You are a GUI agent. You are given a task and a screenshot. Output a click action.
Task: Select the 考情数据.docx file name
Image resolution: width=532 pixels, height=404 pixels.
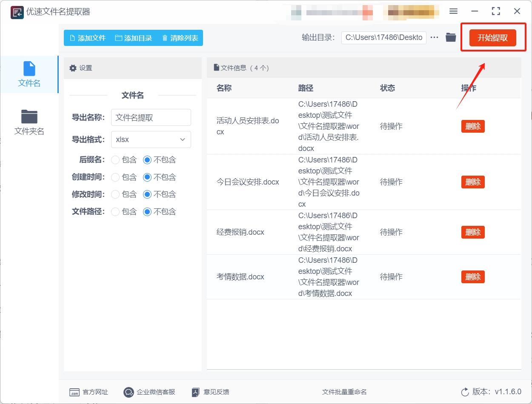240,277
